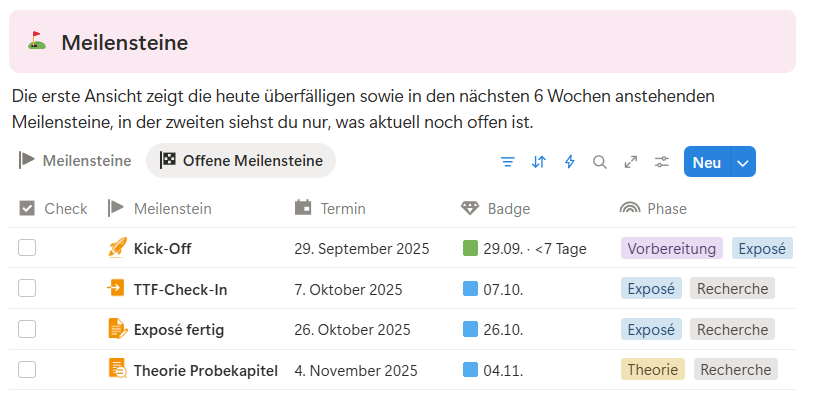This screenshot has height=397, width=818.
Task: Click the Recherche tag in Theorie Probekapitel row
Action: [x=736, y=370]
